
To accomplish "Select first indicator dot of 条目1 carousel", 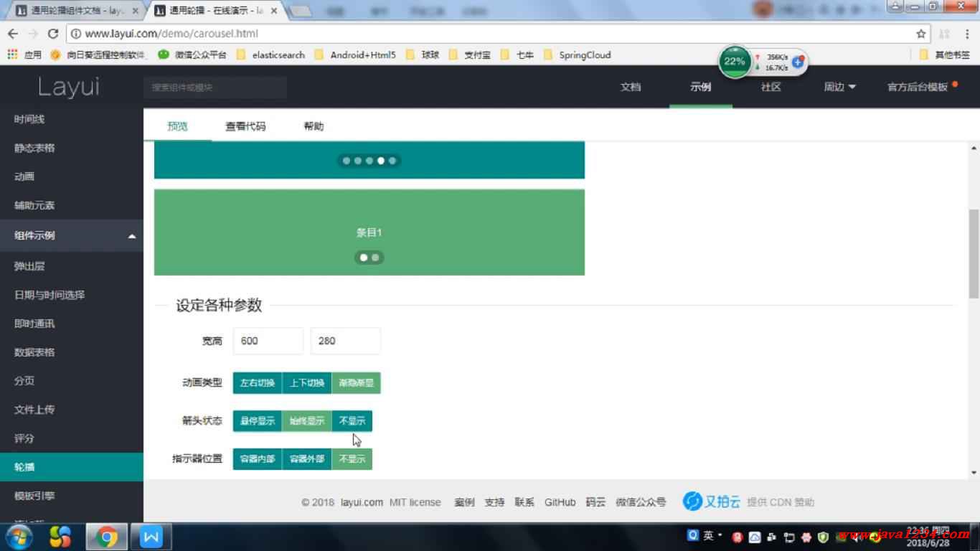I will tap(364, 258).
